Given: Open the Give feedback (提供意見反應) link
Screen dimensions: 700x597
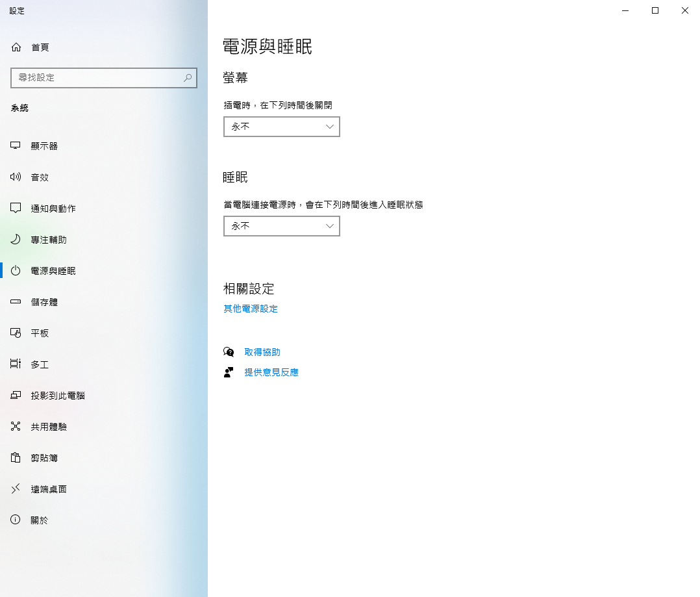Looking at the screenshot, I should coord(271,372).
